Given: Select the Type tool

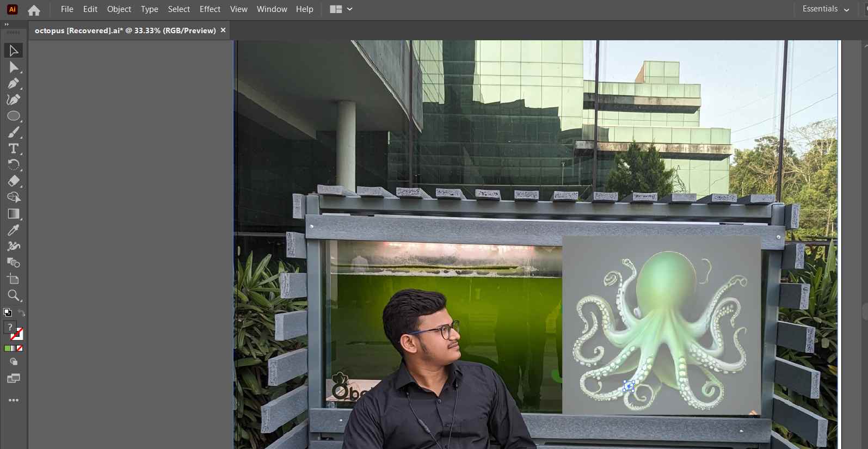Looking at the screenshot, I should pyautogui.click(x=13, y=149).
